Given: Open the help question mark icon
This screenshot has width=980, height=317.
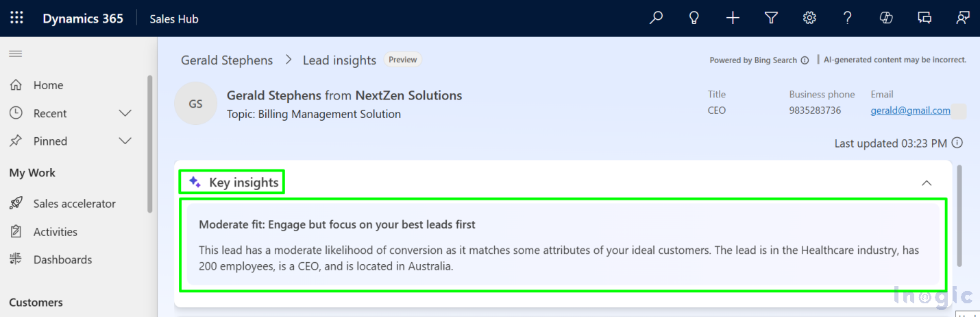Looking at the screenshot, I should [x=848, y=19].
